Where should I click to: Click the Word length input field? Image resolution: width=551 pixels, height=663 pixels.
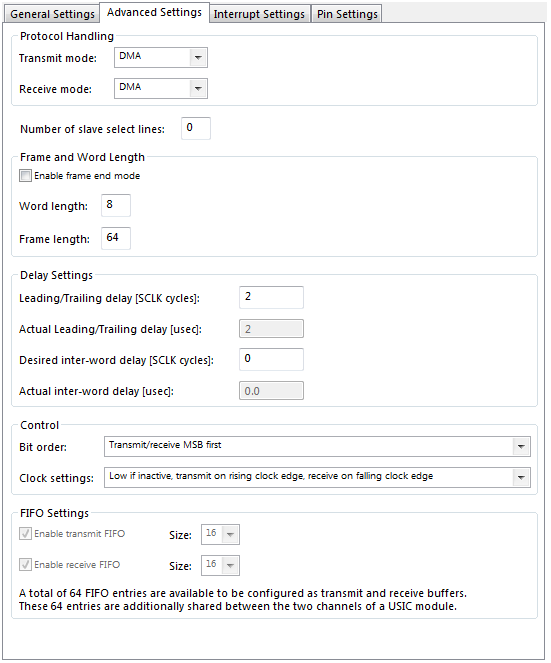pos(116,205)
